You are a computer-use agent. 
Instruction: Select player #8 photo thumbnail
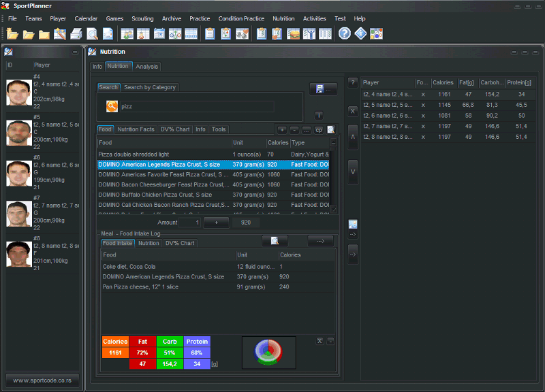click(19, 254)
